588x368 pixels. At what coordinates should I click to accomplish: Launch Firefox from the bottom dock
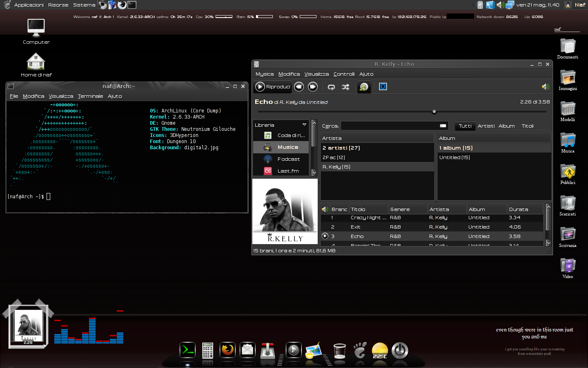pos(227,350)
